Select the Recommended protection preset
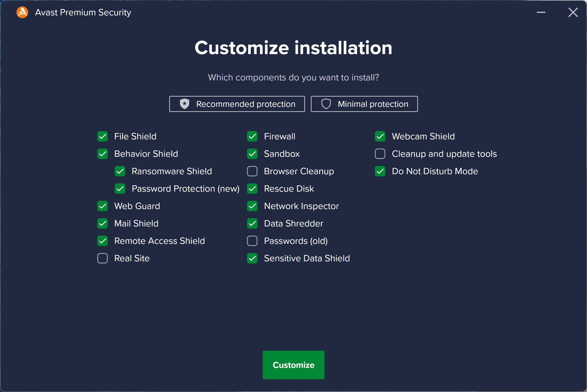 pos(237,104)
